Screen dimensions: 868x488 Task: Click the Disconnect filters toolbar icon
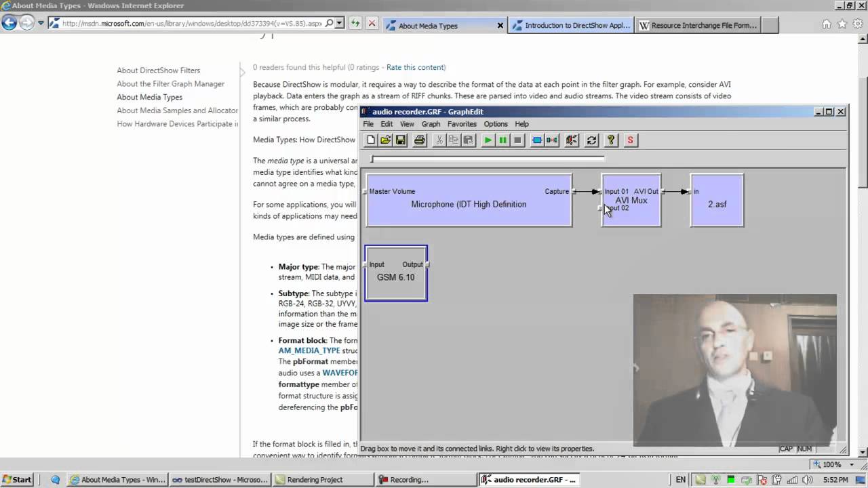tap(552, 140)
